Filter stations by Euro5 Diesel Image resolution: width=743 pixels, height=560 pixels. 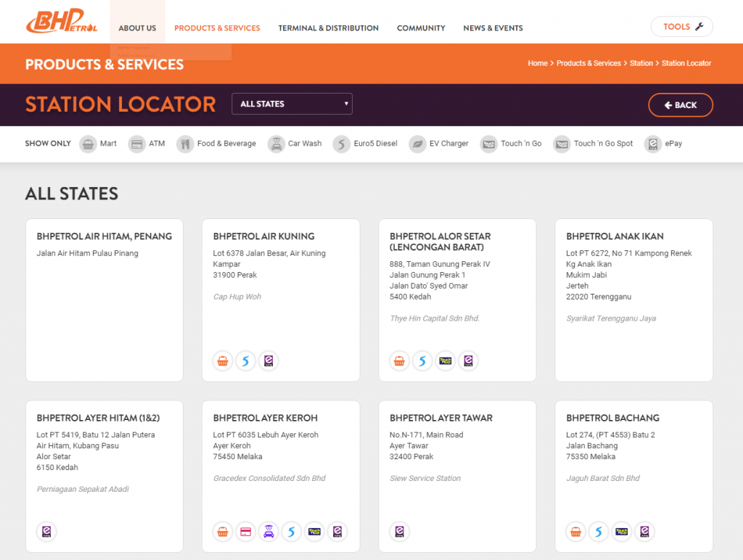[x=365, y=144]
